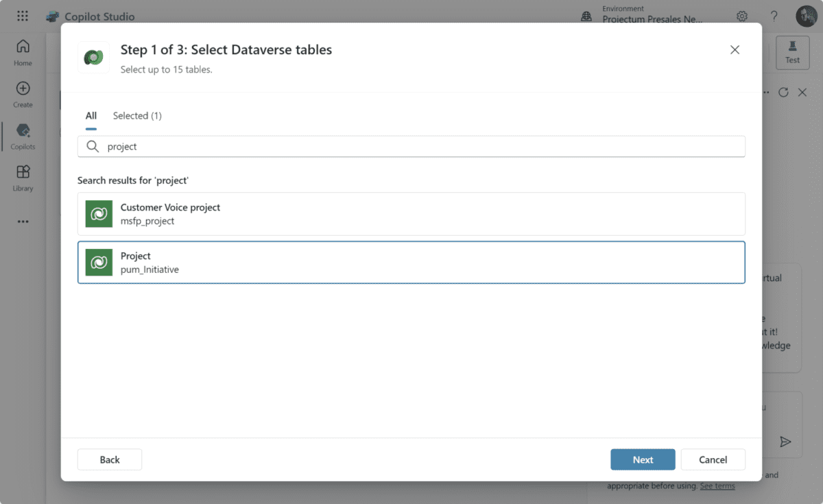Click the project search input field
The image size is (823, 504).
click(x=411, y=146)
